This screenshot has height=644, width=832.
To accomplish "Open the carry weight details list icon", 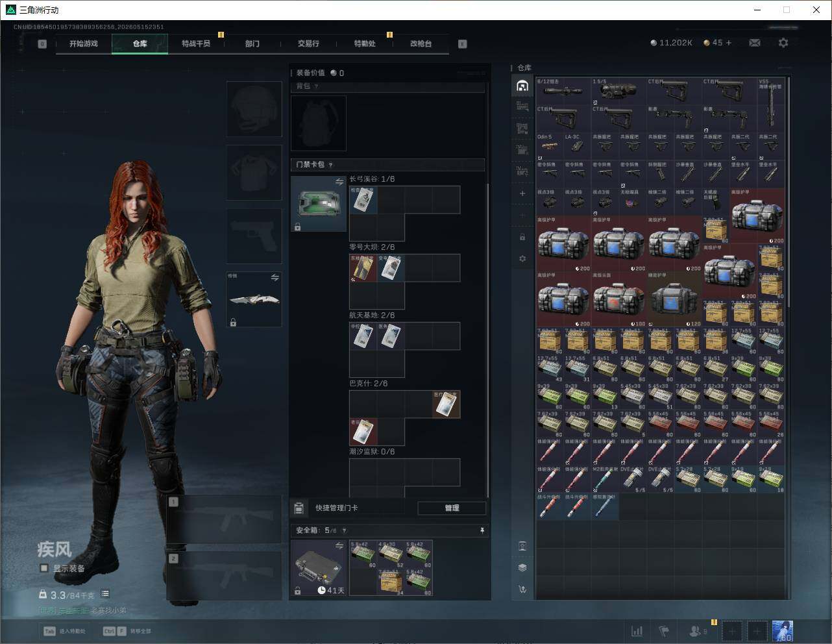I will tap(105, 594).
